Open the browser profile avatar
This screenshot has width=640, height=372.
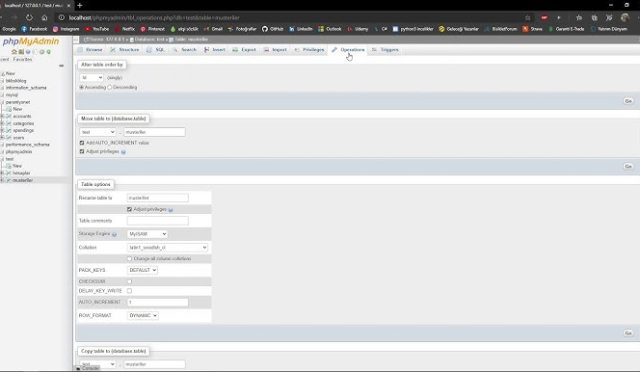[x=624, y=18]
